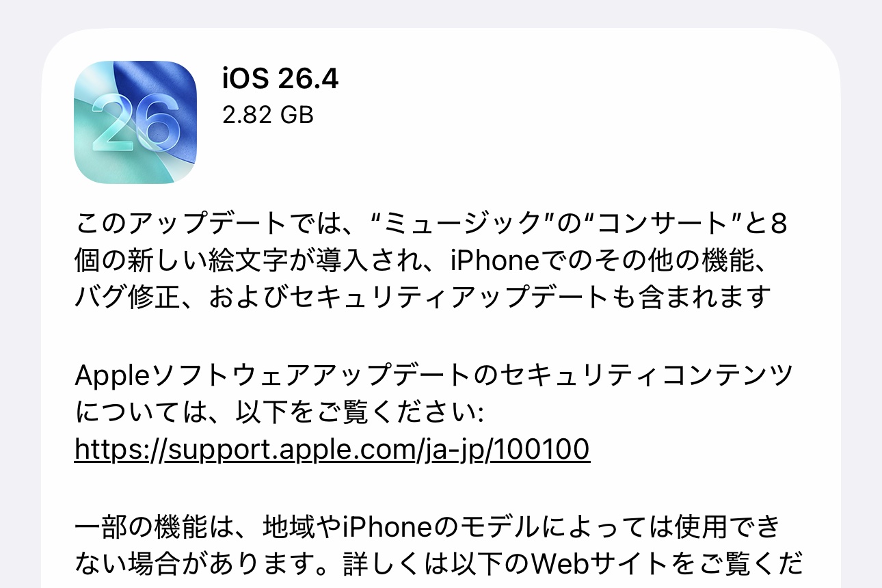Select the number 8 ending the first line
This screenshot has height=588, width=882.
[779, 224]
